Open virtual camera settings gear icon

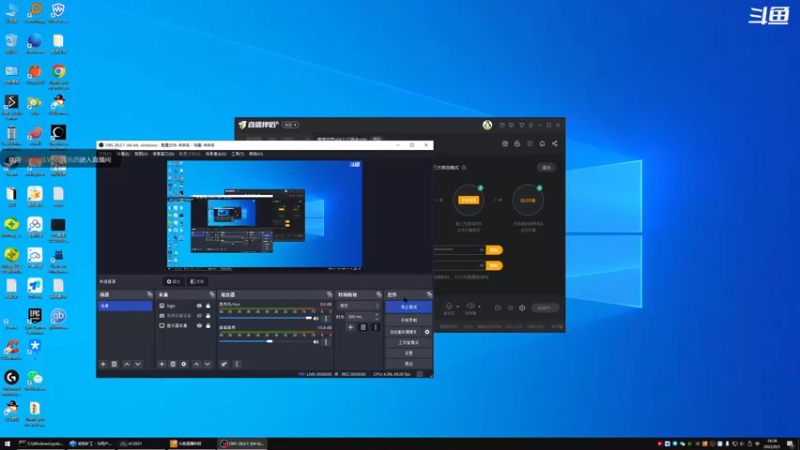click(x=427, y=332)
